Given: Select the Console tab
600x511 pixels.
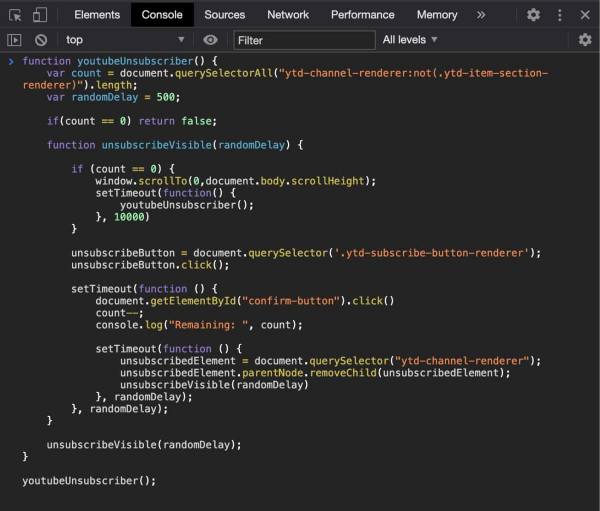Looking at the screenshot, I should tap(162, 15).
